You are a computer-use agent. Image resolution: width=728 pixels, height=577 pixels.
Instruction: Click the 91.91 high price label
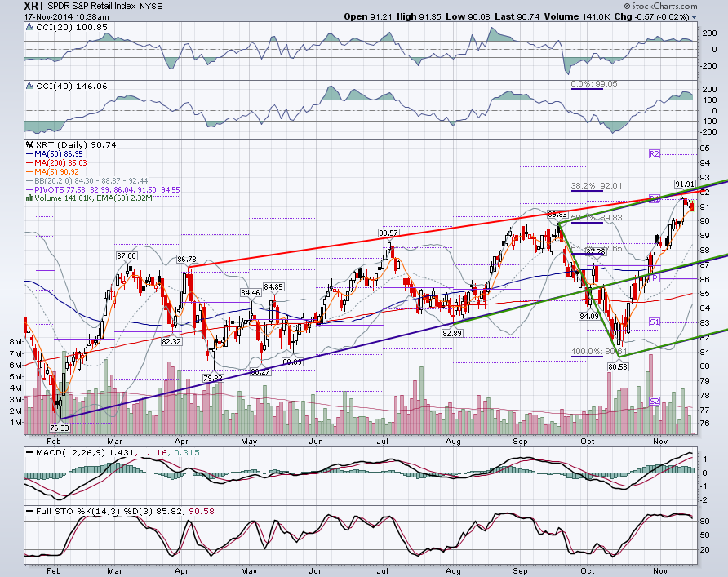point(685,184)
